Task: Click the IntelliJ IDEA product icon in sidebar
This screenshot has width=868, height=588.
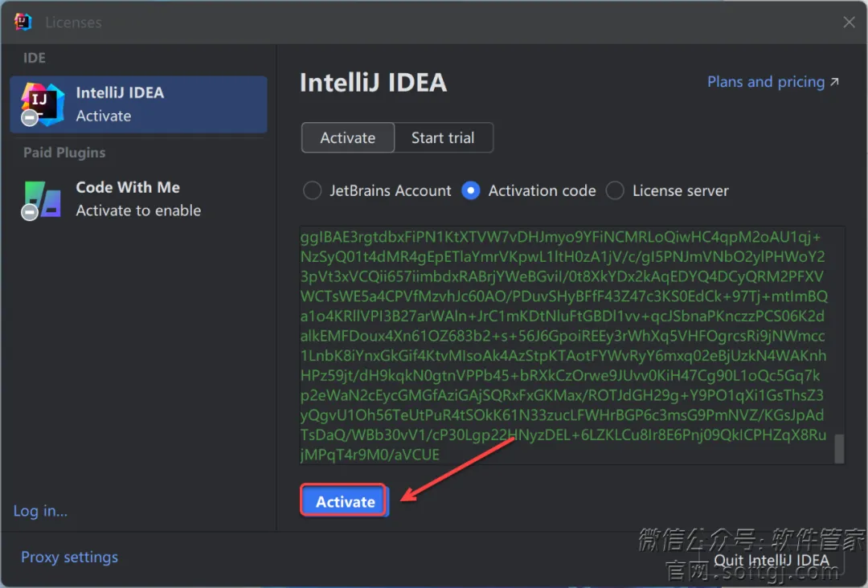Action: [42, 104]
